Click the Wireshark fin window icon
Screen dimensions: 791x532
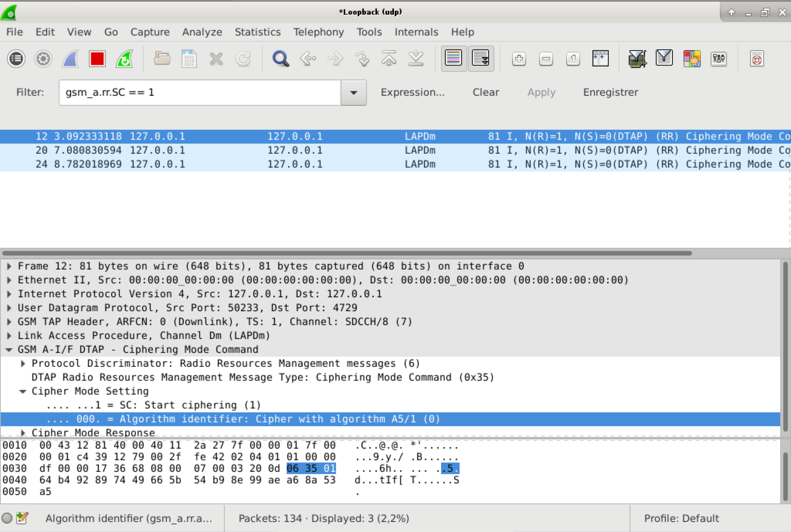(x=9, y=12)
